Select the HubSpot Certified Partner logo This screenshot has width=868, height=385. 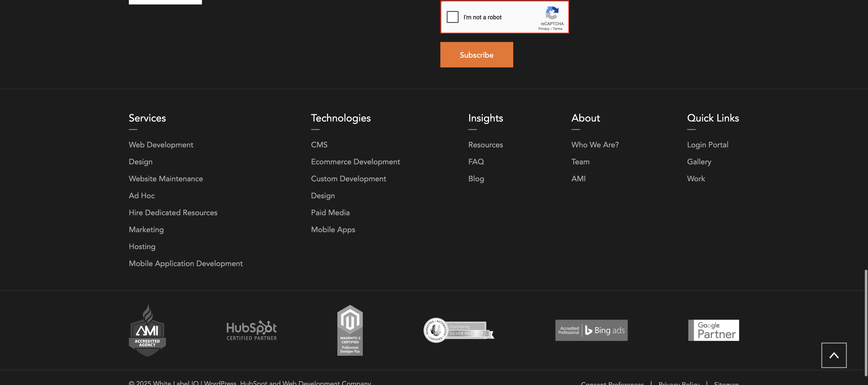pos(251,330)
